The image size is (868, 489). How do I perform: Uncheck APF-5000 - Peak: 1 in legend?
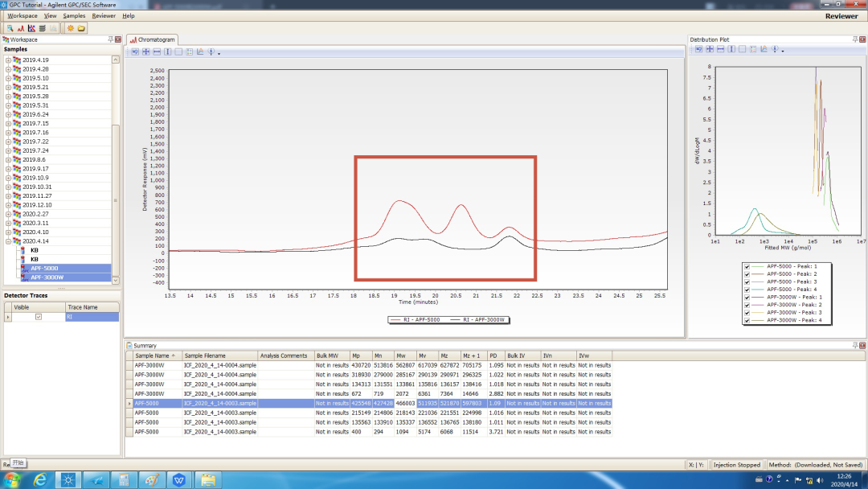[x=747, y=266]
